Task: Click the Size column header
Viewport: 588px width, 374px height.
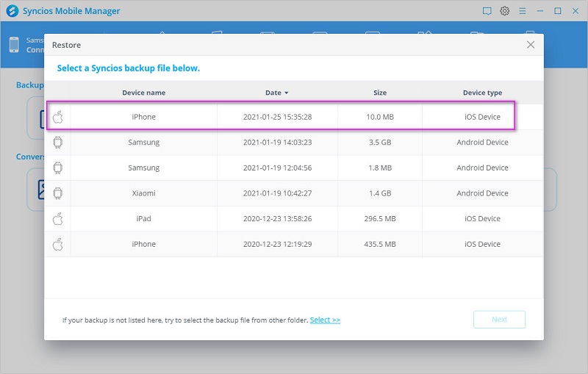Action: 380,93
